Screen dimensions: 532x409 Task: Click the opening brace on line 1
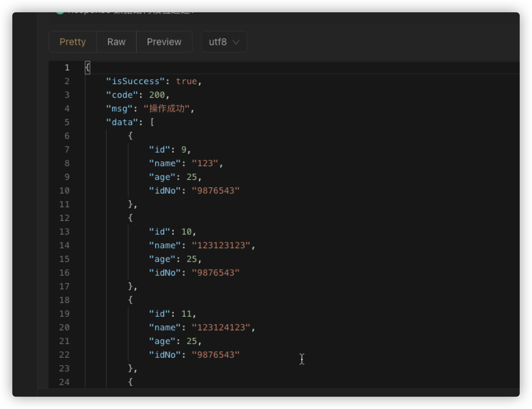[88, 68]
